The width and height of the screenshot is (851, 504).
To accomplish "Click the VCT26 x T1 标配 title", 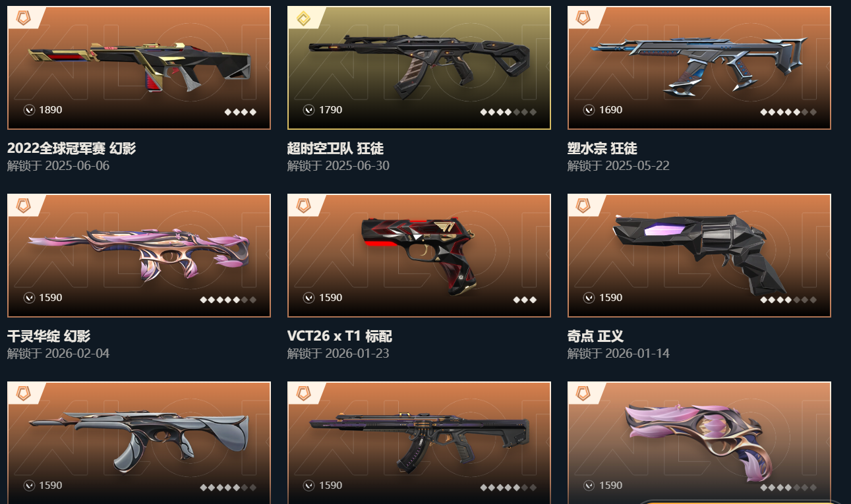I will click(339, 336).
